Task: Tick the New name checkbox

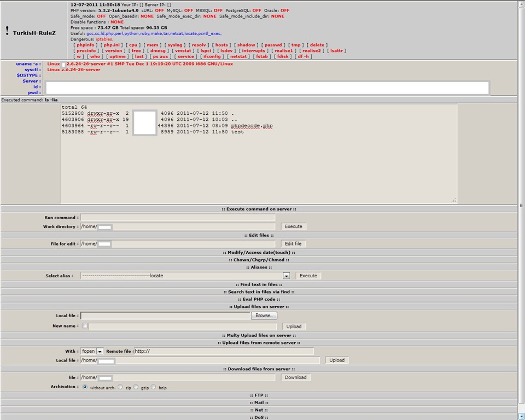Action: click(x=85, y=325)
